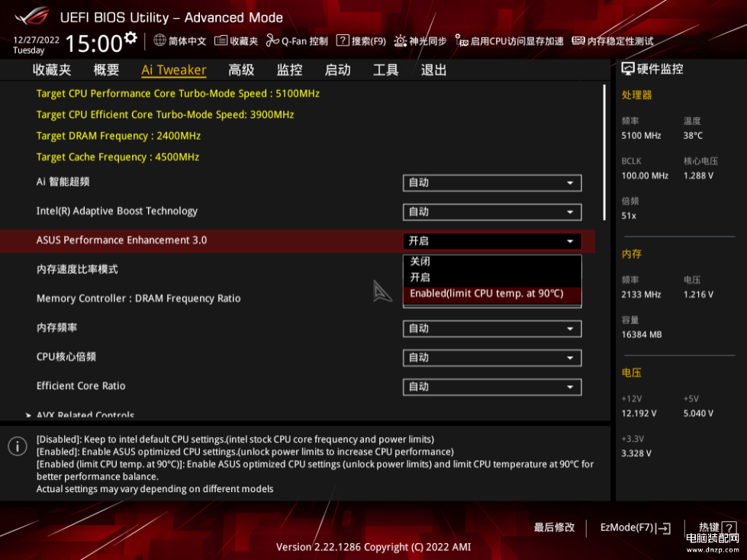Open Intel Adaptive Boost Technology dropdown

pos(492,212)
